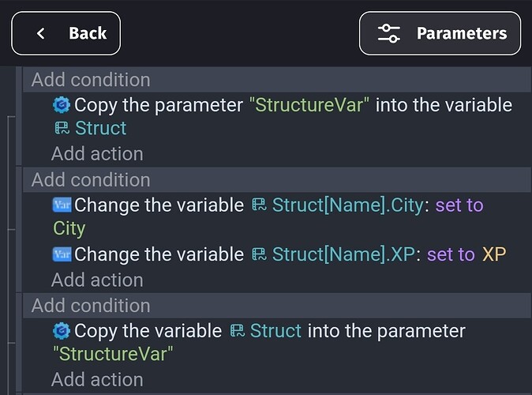Click the chevron arrow in the Back button
Screen dimensions: 532x395
click(x=41, y=33)
